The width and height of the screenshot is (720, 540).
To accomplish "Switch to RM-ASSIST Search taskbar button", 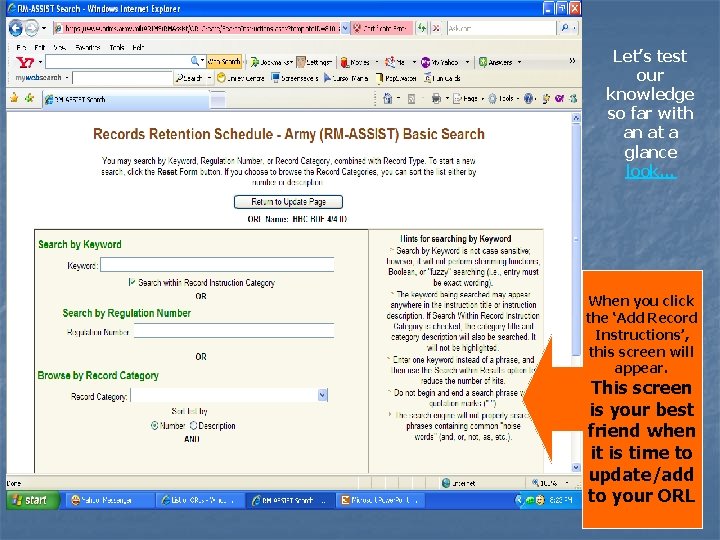I will click(290, 500).
